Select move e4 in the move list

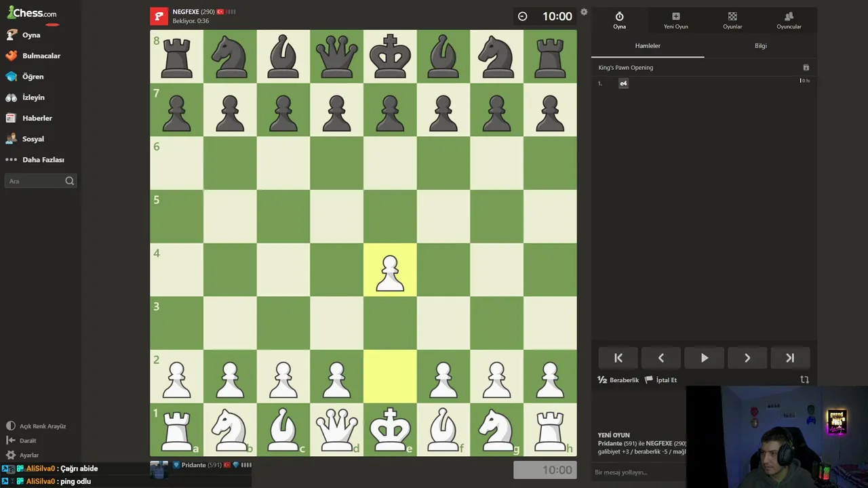point(623,83)
